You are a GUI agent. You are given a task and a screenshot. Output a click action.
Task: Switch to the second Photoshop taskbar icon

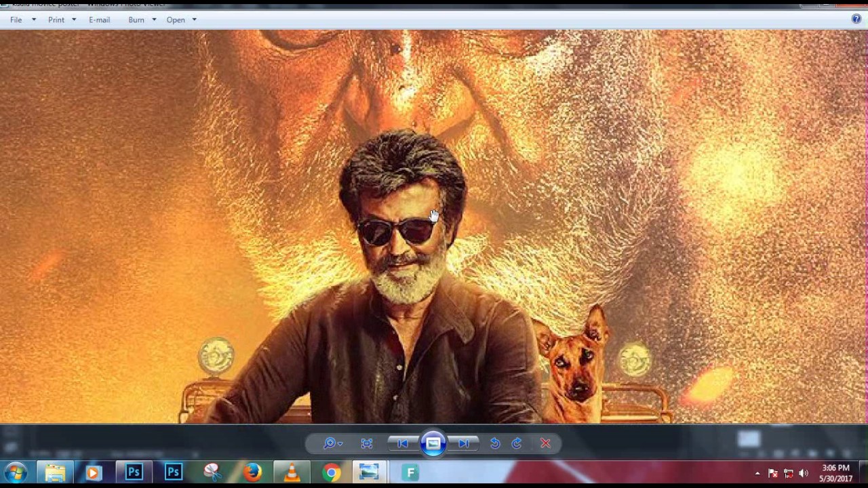pos(173,472)
